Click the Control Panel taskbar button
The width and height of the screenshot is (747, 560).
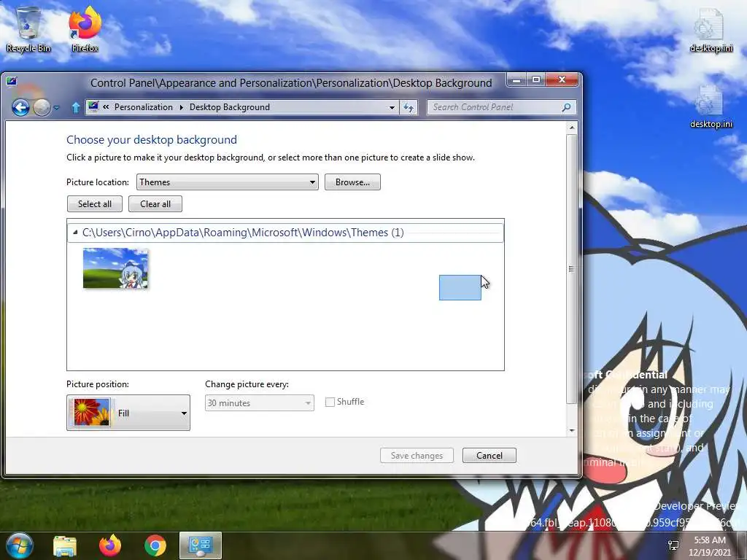[x=201, y=545]
